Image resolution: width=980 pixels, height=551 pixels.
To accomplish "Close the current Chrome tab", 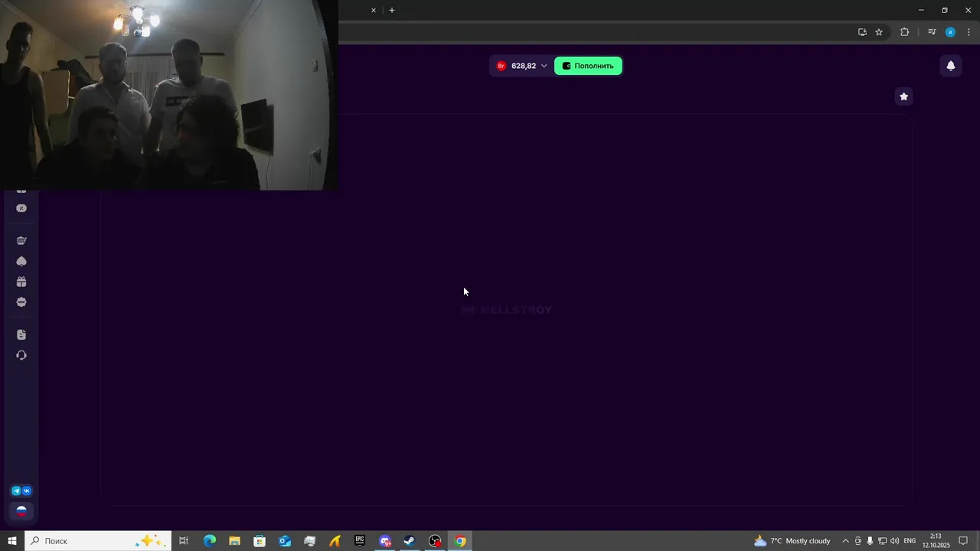I will point(374,11).
